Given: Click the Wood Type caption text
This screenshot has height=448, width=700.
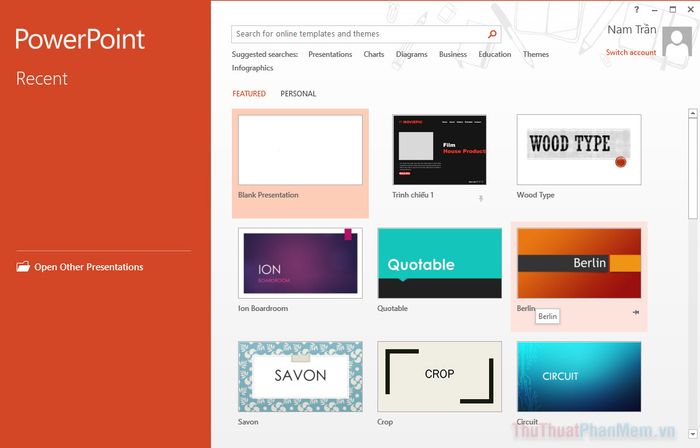Looking at the screenshot, I should point(535,195).
